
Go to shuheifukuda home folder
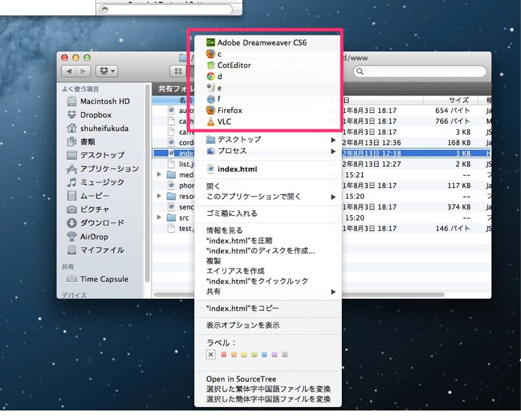pyautogui.click(x=97, y=128)
